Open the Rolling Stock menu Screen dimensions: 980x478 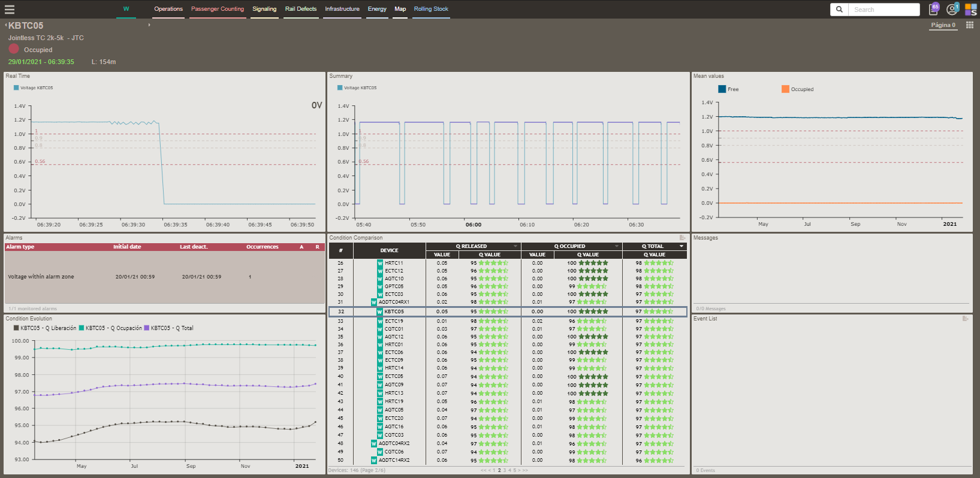tap(431, 9)
